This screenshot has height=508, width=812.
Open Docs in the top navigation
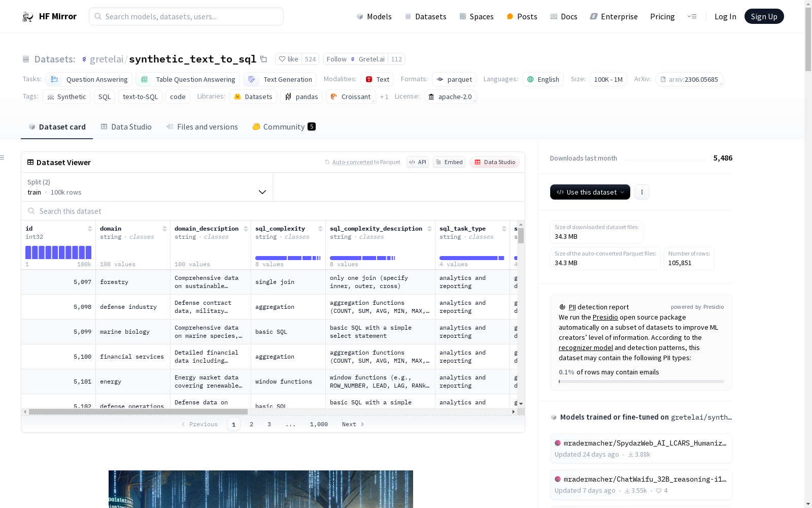pos(564,16)
